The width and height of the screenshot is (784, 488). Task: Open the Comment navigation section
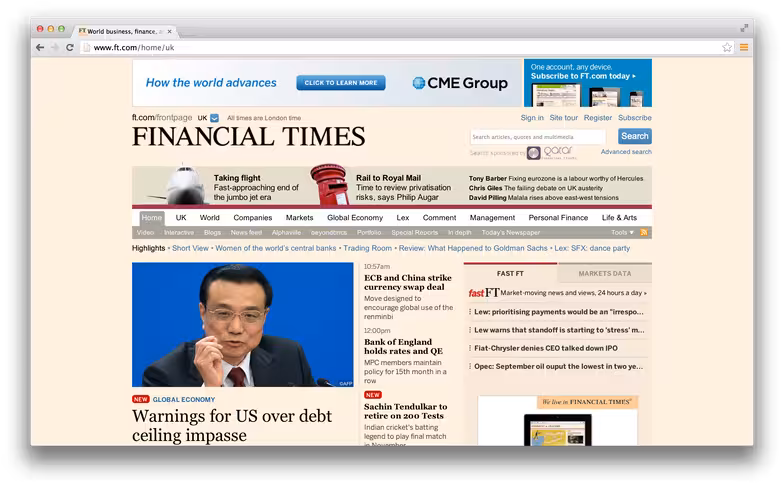tap(440, 218)
